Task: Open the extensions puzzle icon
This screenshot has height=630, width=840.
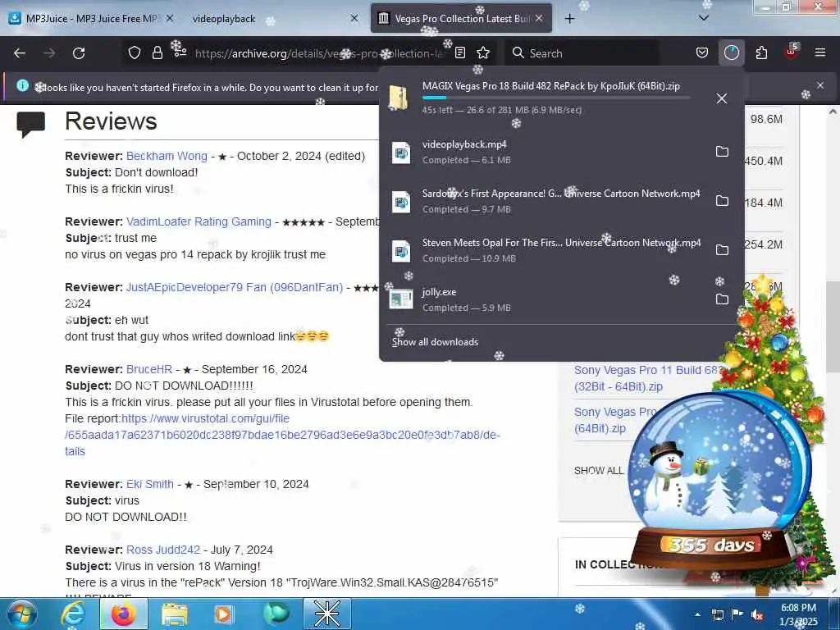Action: pos(761,52)
